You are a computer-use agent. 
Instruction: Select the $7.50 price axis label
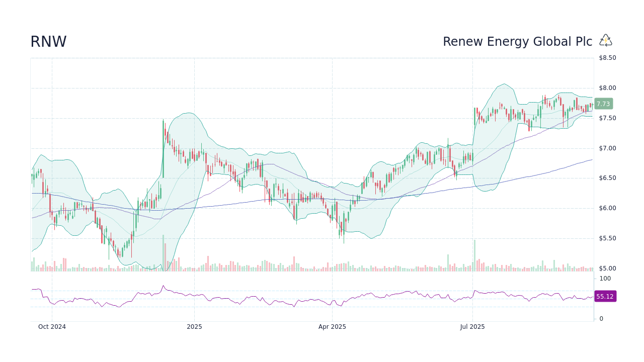[607, 118]
